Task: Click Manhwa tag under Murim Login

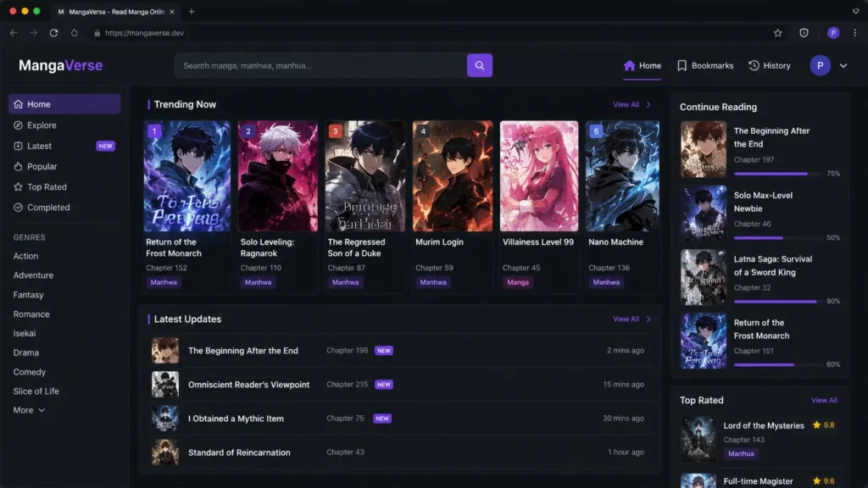Action: coord(433,282)
